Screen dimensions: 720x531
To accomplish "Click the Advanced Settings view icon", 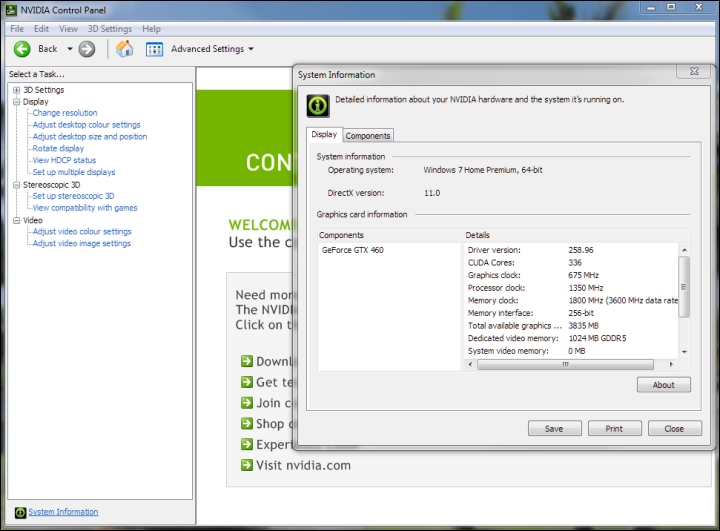I will [x=154, y=49].
